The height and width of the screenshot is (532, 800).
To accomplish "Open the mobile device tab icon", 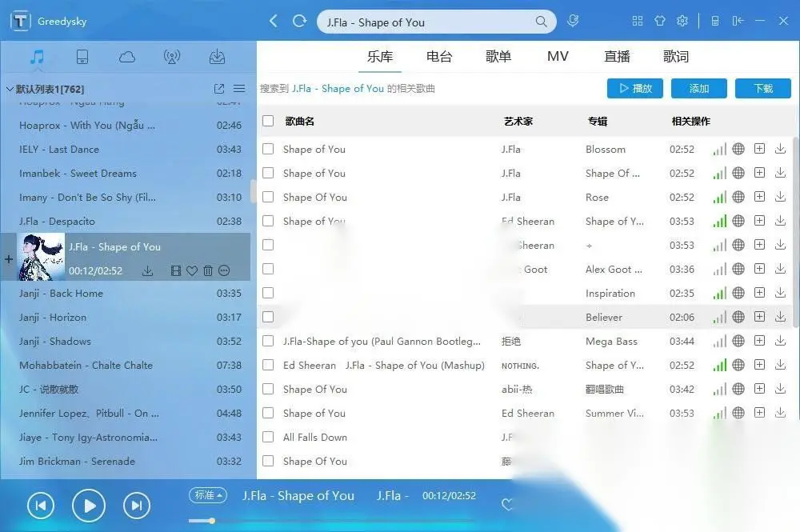I will pos(82,57).
